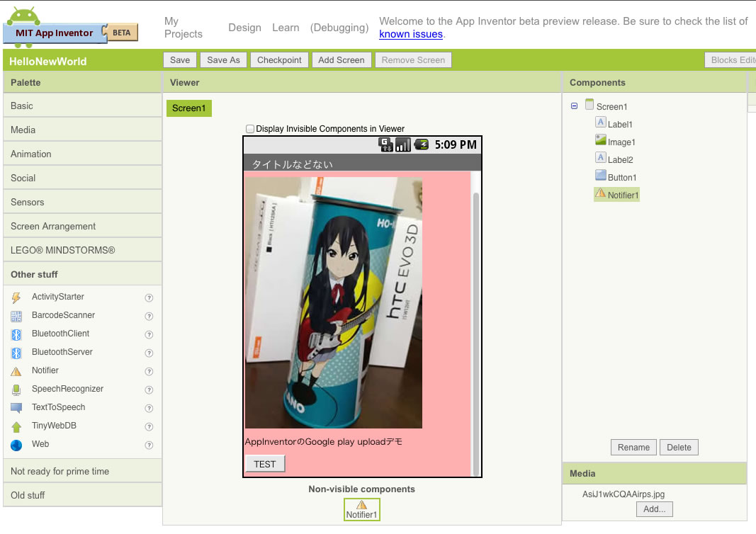
Task: Click the SpeechRecognizer microphone icon
Action: click(16, 390)
